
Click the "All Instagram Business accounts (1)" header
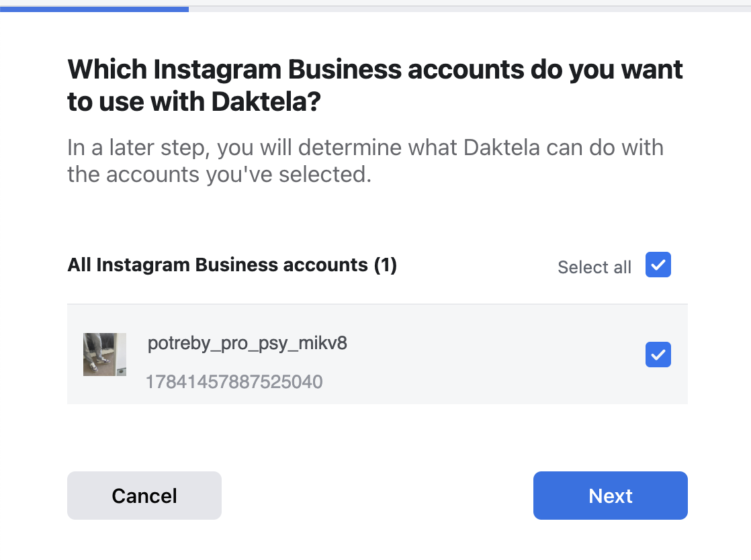click(232, 265)
